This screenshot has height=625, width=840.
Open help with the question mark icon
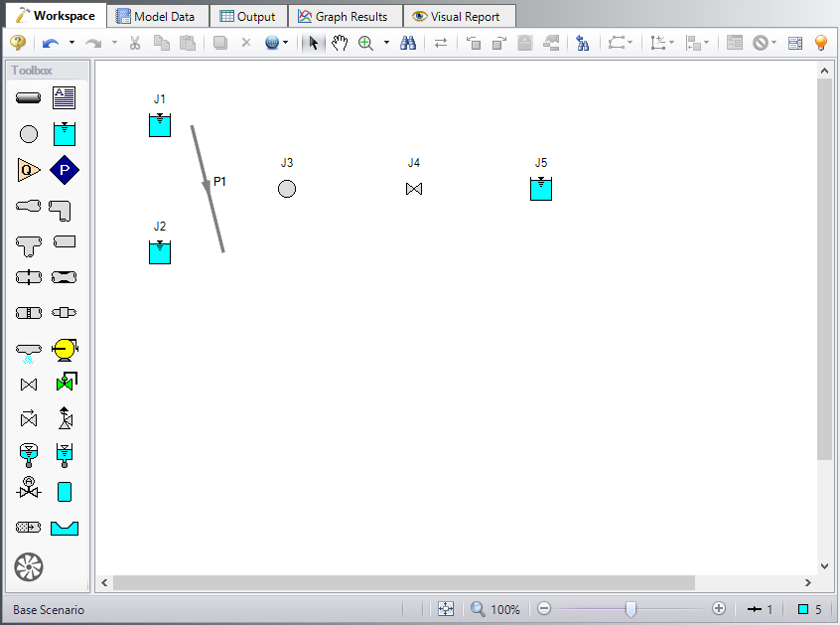tap(18, 43)
